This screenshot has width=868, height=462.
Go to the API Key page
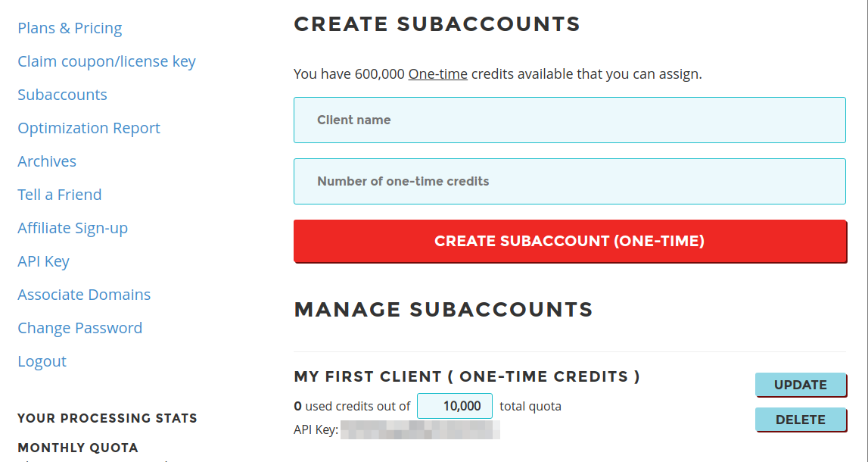[43, 261]
